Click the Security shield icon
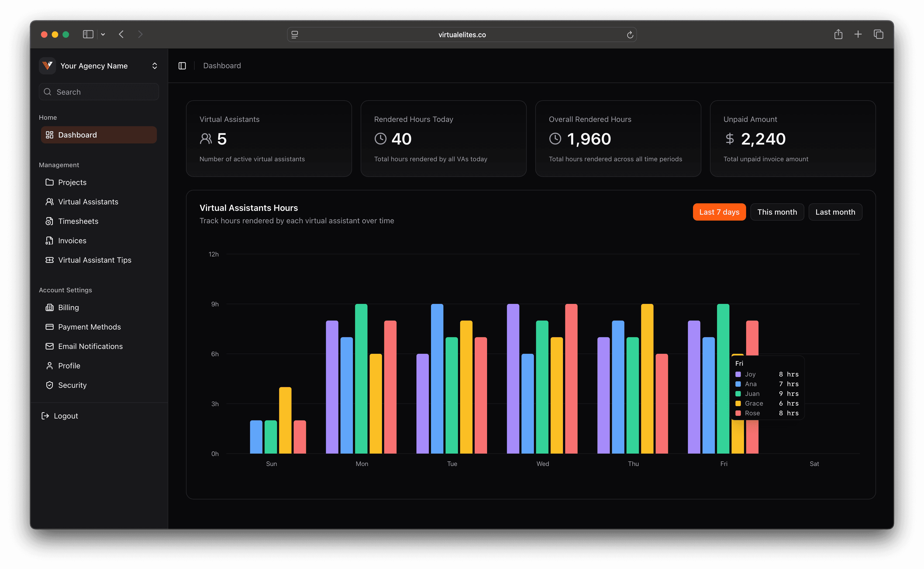 tap(50, 385)
